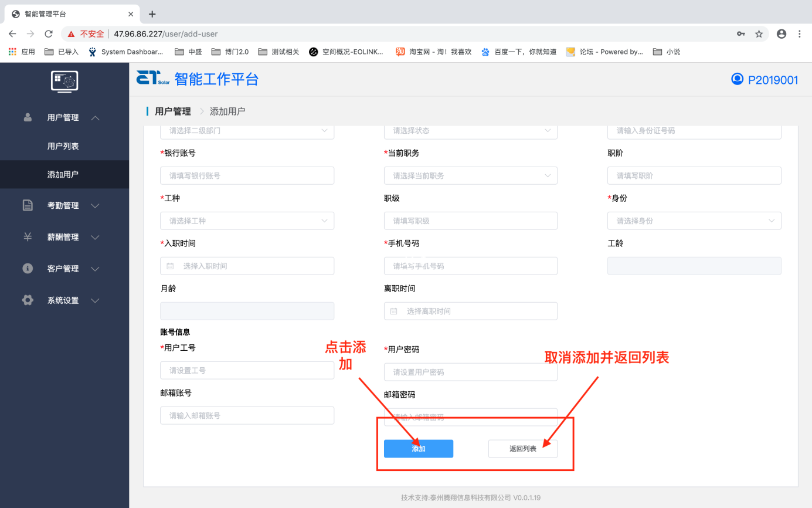Click the calendar icon in 入职时间 field
Image resolution: width=812 pixels, height=508 pixels.
(171, 266)
